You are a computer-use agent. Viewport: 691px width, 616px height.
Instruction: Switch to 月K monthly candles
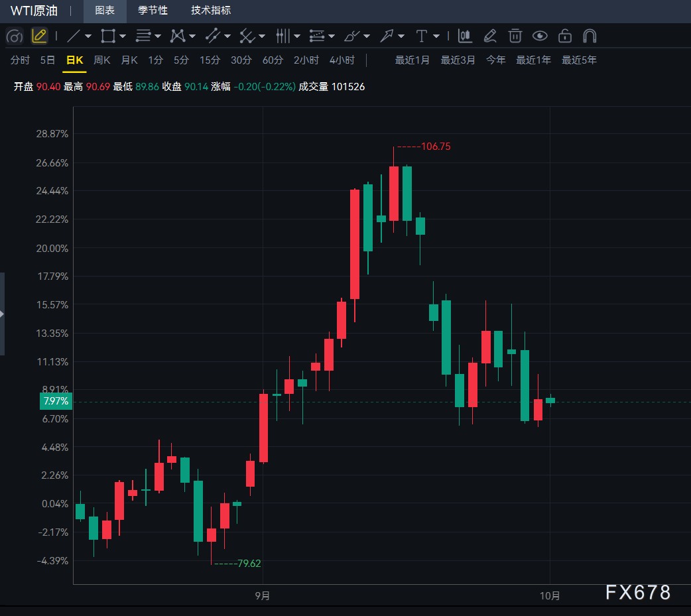click(x=129, y=60)
